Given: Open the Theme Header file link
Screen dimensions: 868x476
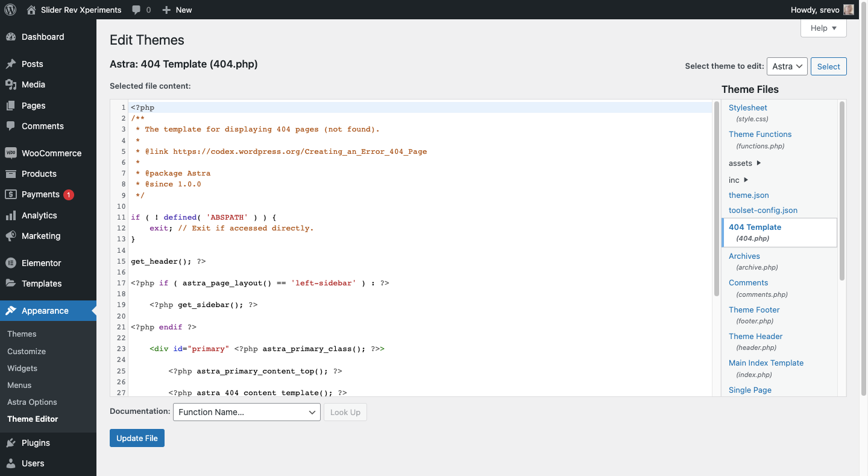Looking at the screenshot, I should [756, 336].
